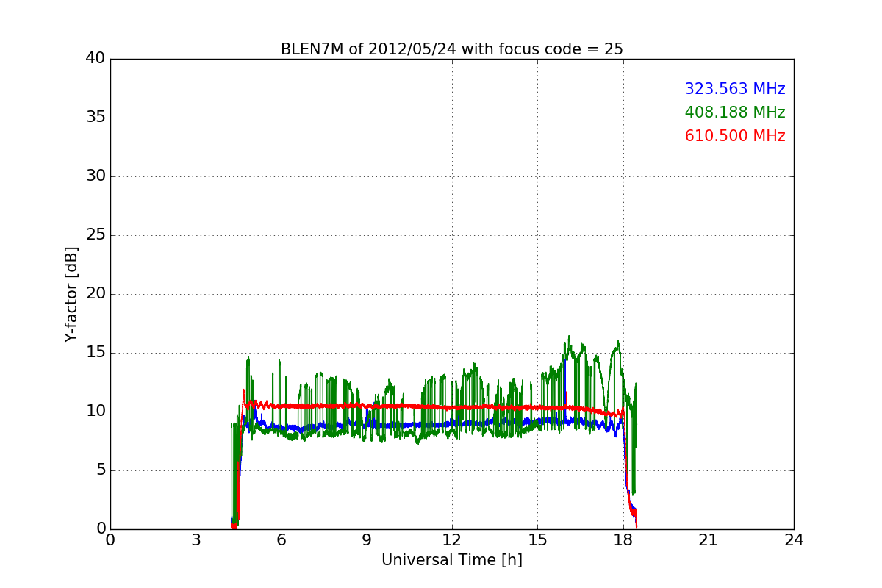This screenshot has width=882, height=588.
Task: Click the plot title BLEN7M of 2012/05/24
Action: 452,49
